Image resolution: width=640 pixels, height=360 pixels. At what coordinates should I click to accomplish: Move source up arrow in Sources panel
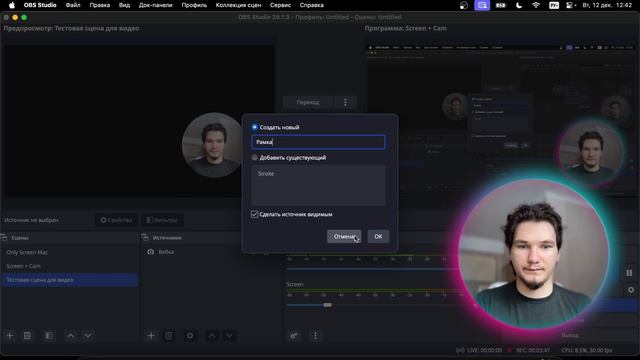point(212,336)
